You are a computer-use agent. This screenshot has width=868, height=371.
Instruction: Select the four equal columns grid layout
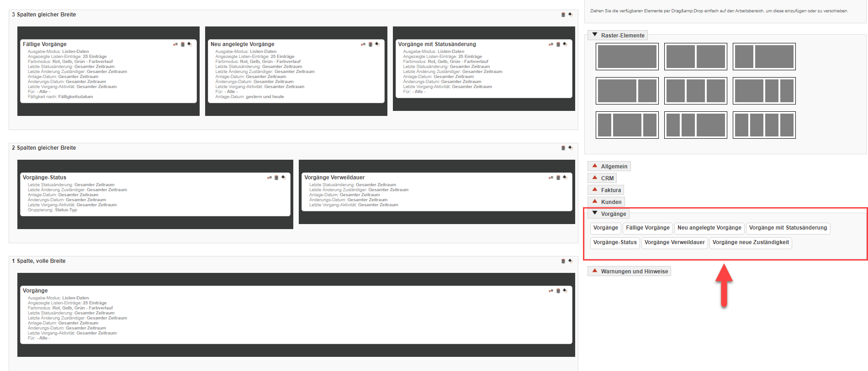[764, 125]
